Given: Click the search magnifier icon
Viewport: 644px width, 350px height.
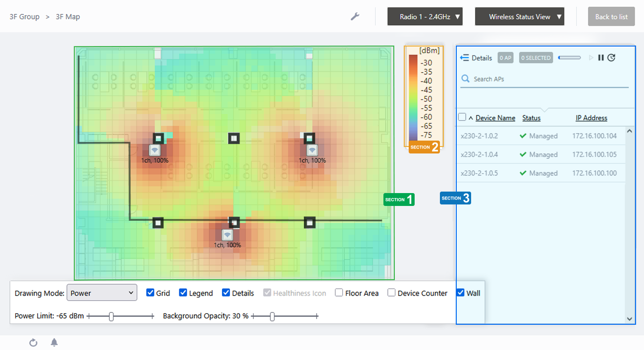Looking at the screenshot, I should click(466, 79).
